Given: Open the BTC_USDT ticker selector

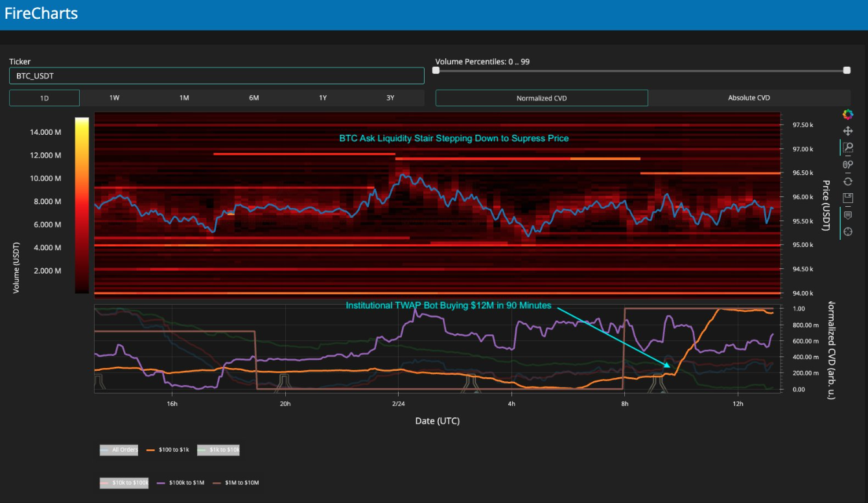Looking at the screenshot, I should (217, 76).
